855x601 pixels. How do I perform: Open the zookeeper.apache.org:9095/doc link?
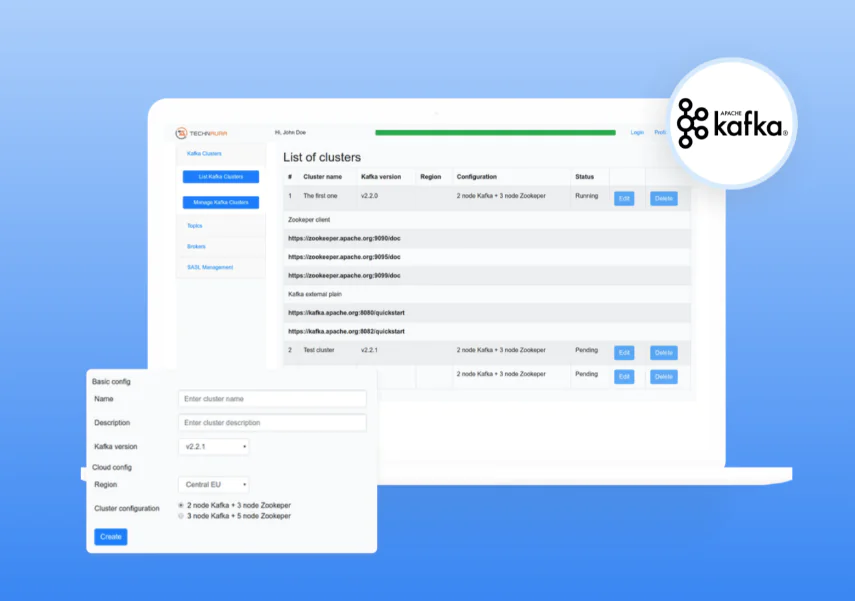click(344, 257)
